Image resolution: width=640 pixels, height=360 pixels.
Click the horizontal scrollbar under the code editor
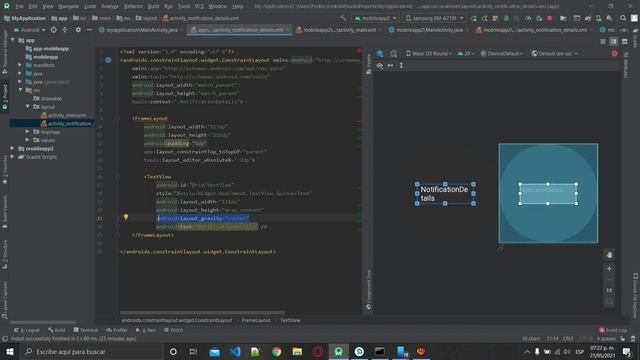coord(202,313)
